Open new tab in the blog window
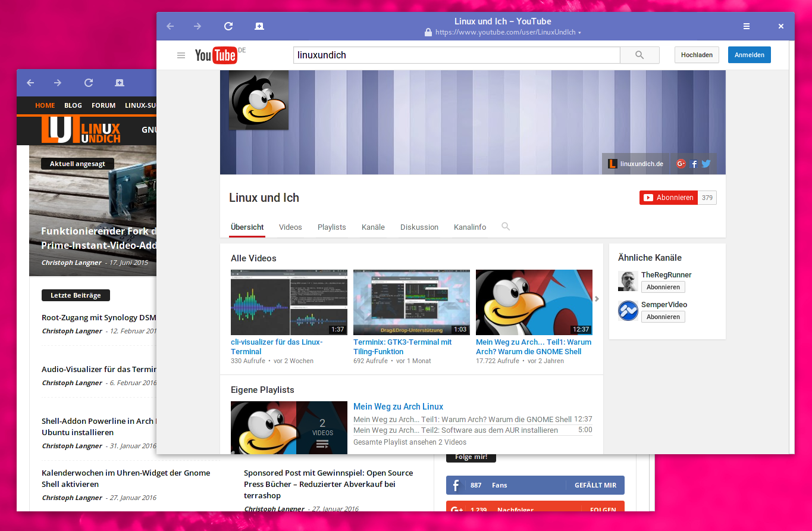This screenshot has height=531, width=812. [120, 83]
